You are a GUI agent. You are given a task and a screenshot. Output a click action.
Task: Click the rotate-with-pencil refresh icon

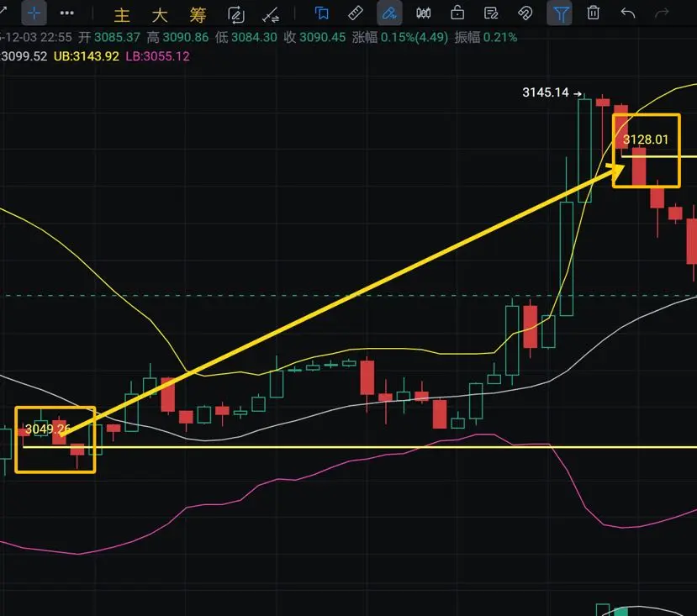click(x=236, y=14)
